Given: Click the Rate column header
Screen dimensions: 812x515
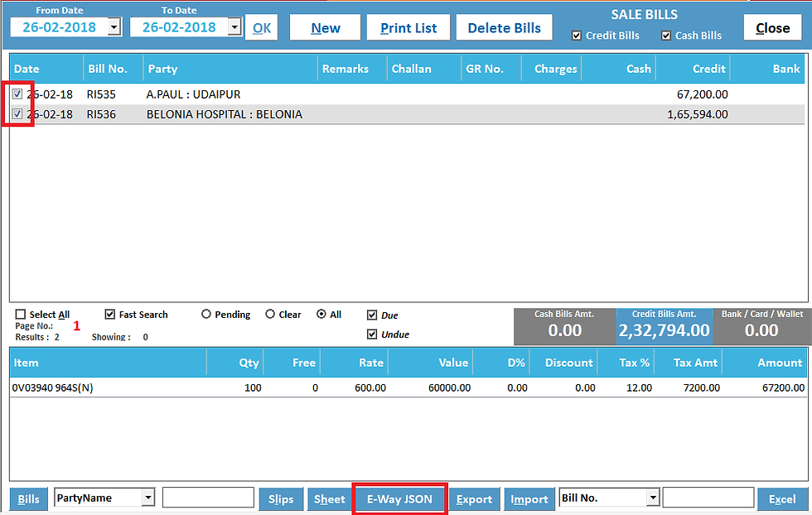Looking at the screenshot, I should tap(355, 363).
